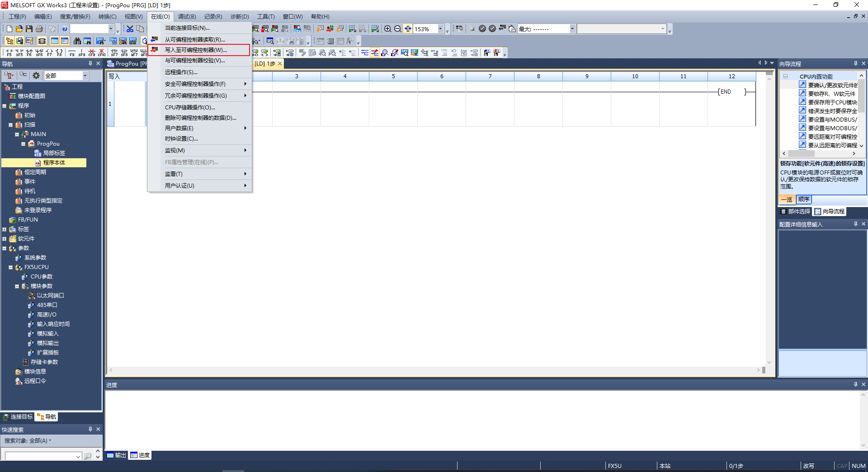The width and height of the screenshot is (868, 472).
Task: Click the fit-width icon beside 153%
Action: point(408,29)
